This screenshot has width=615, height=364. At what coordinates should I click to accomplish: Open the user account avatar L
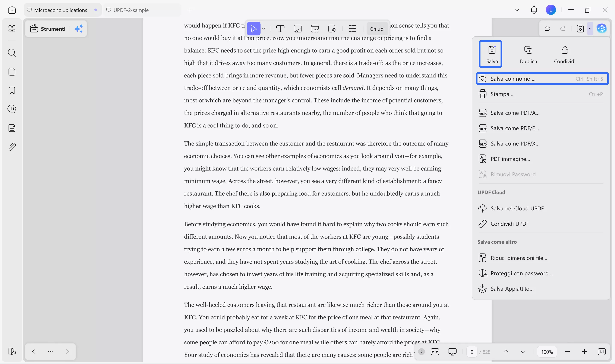pos(551,10)
